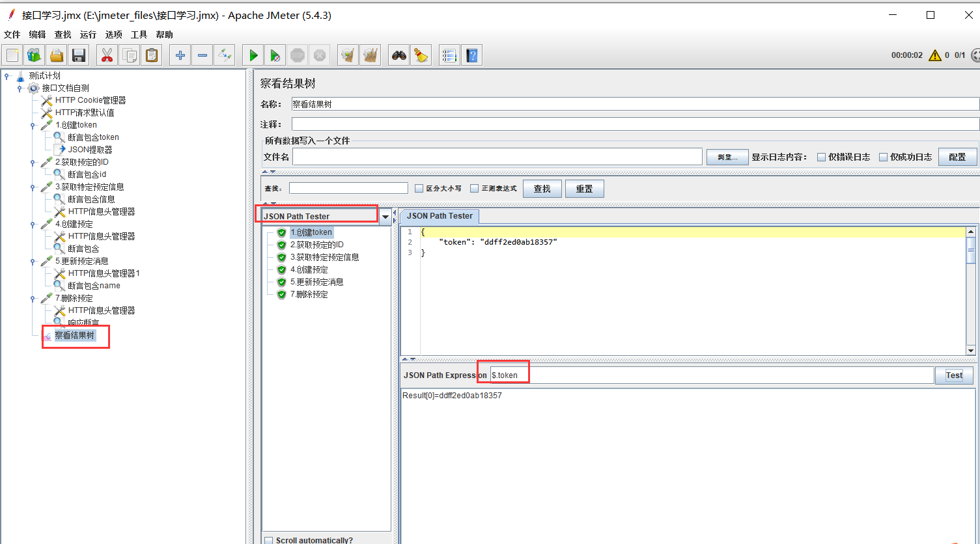Select HTTP Cookie管理器 in the tree
Screen dimensions: 980x544
[91, 100]
